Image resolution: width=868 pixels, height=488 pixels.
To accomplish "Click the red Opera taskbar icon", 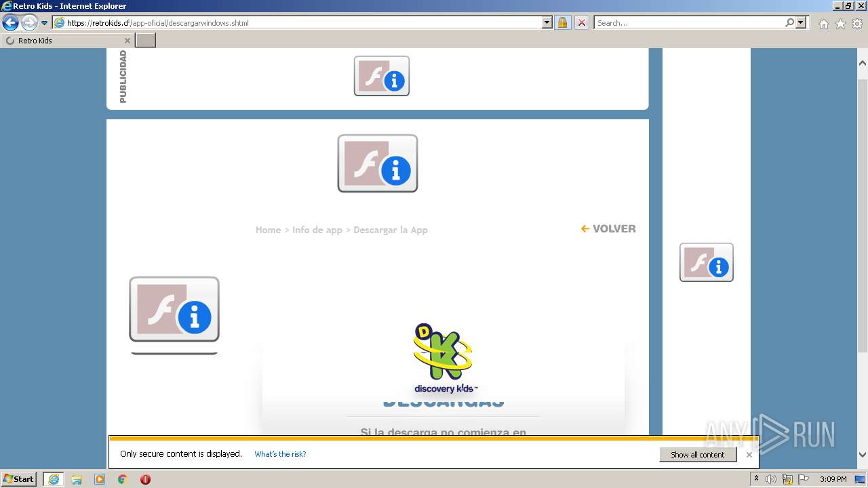I will coord(145,479).
